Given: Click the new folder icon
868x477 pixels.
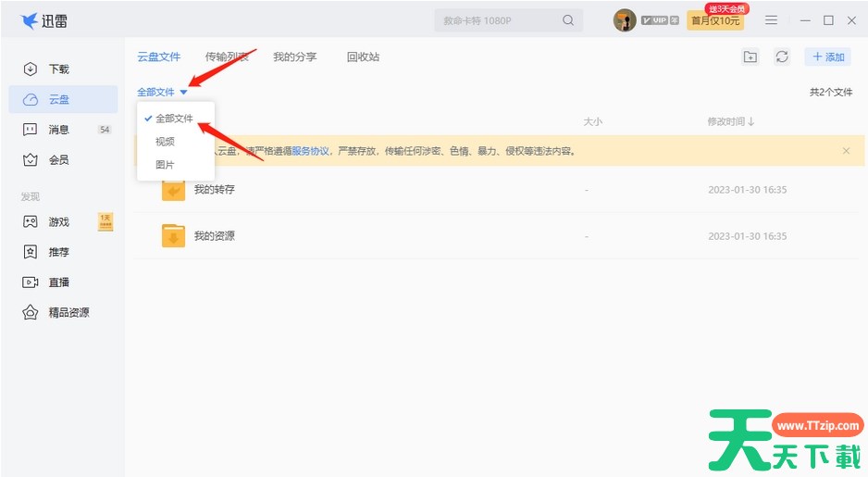Looking at the screenshot, I should click(750, 57).
